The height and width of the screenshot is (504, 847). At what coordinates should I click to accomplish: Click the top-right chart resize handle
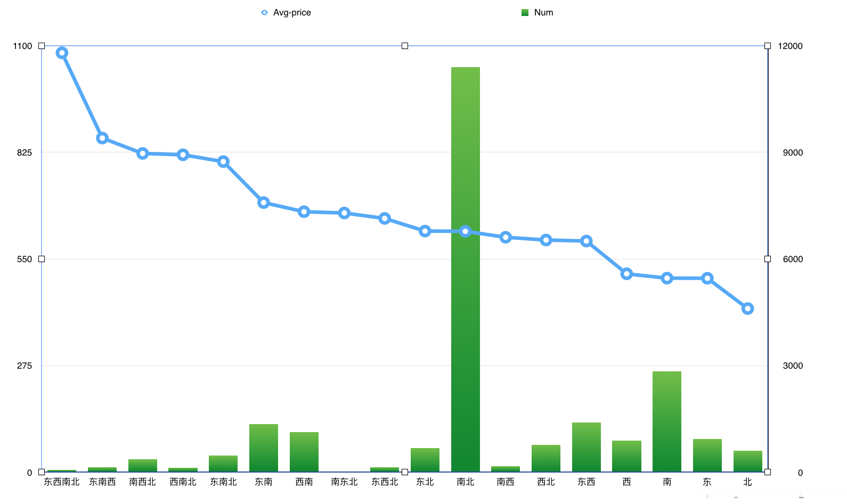pos(768,46)
